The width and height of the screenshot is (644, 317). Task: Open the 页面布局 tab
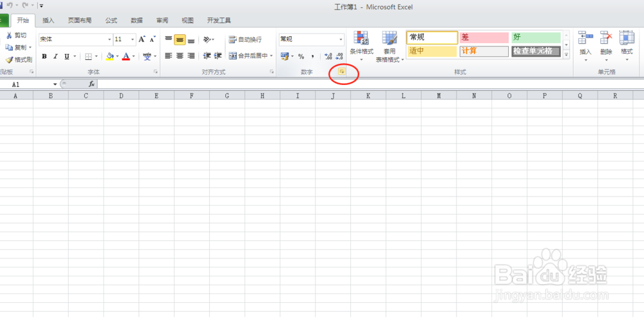coord(80,21)
